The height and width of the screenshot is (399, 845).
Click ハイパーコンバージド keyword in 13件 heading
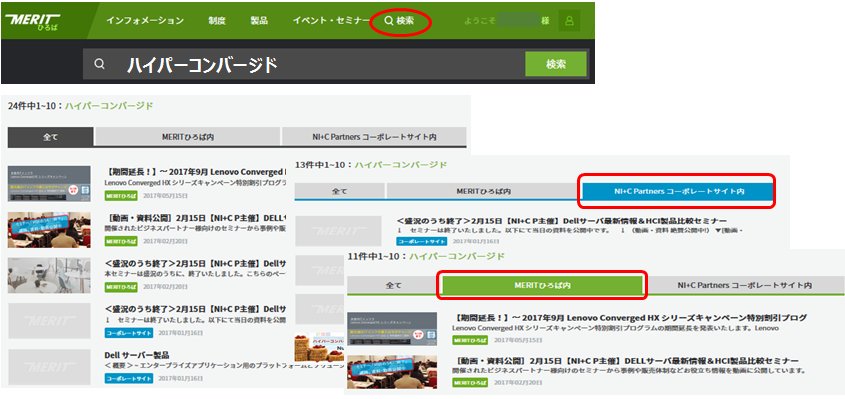pos(400,165)
